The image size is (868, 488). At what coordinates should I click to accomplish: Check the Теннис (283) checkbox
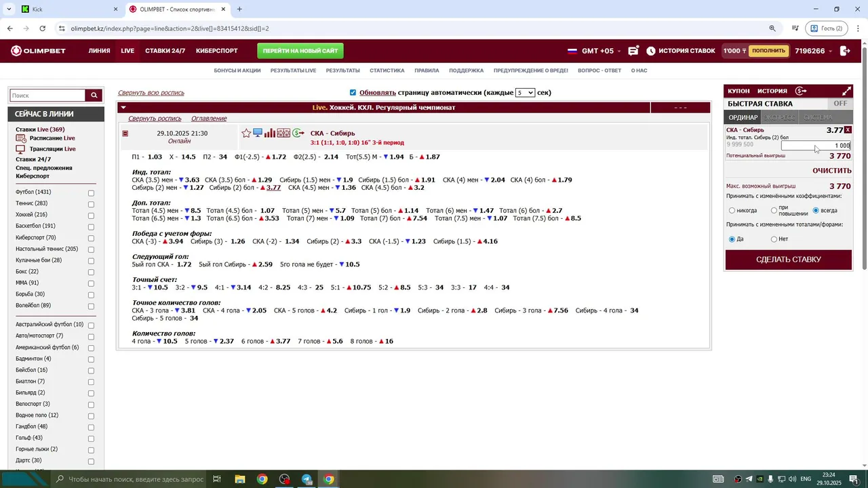click(91, 204)
